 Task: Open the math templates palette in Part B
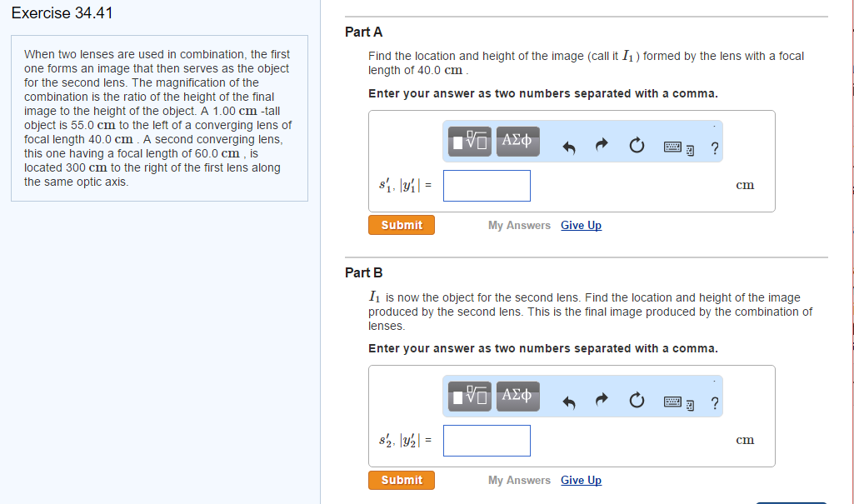[468, 396]
